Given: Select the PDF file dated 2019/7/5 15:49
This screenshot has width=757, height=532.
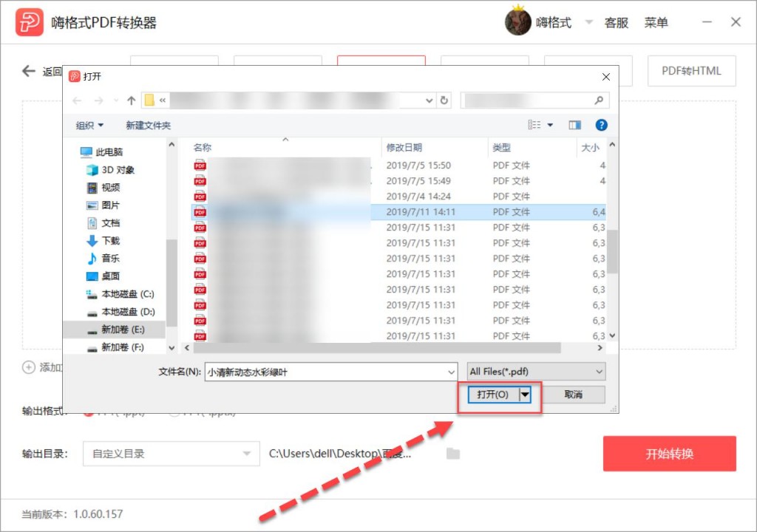Looking at the screenshot, I should 398,181.
